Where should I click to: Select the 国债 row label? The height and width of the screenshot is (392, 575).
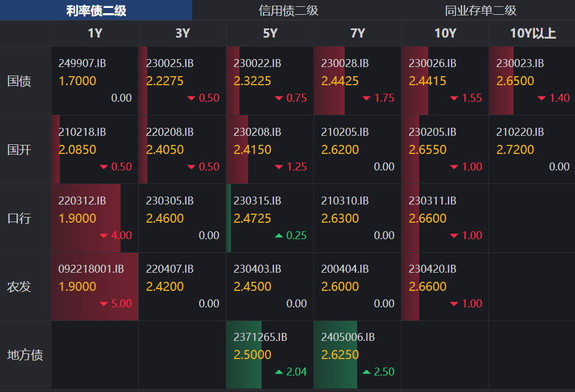[x=19, y=81]
